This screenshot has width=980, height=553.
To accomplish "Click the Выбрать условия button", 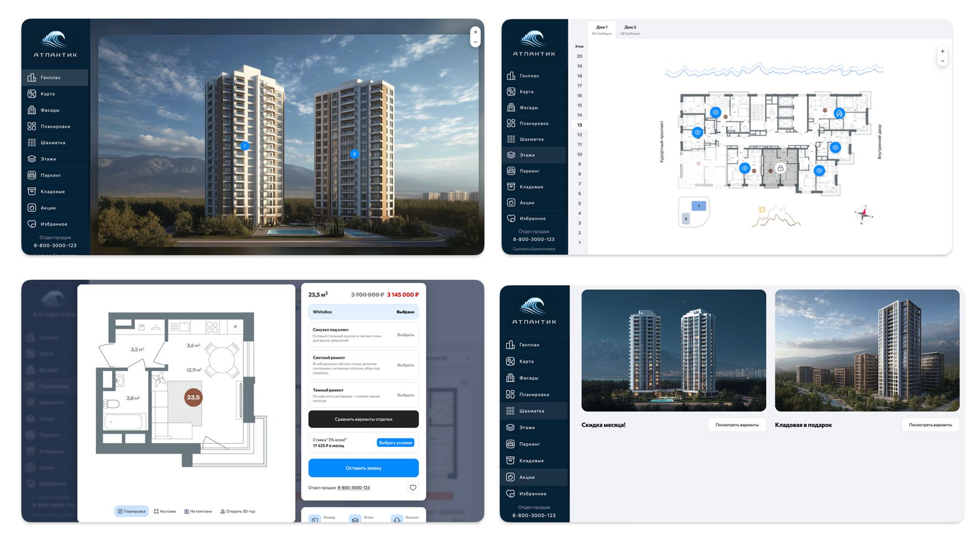I will (x=396, y=442).
